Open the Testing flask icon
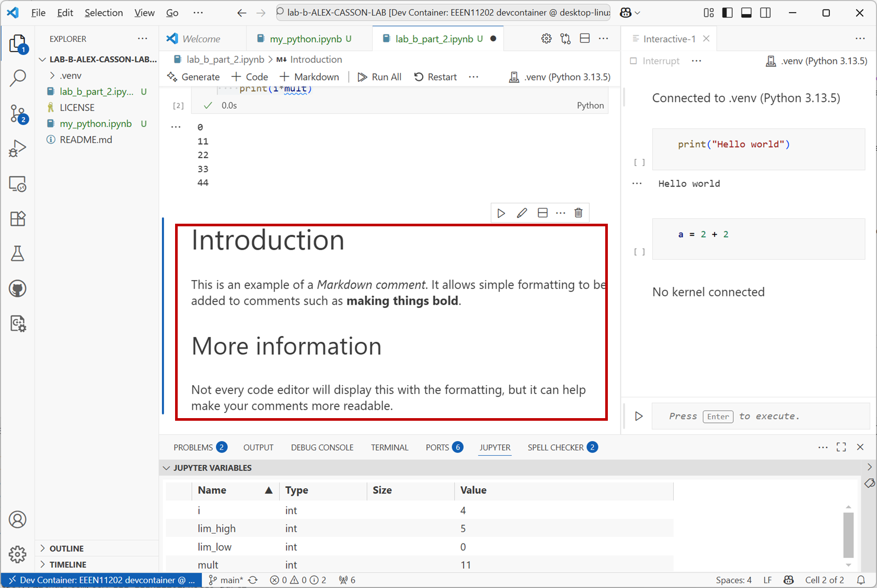 (18, 253)
